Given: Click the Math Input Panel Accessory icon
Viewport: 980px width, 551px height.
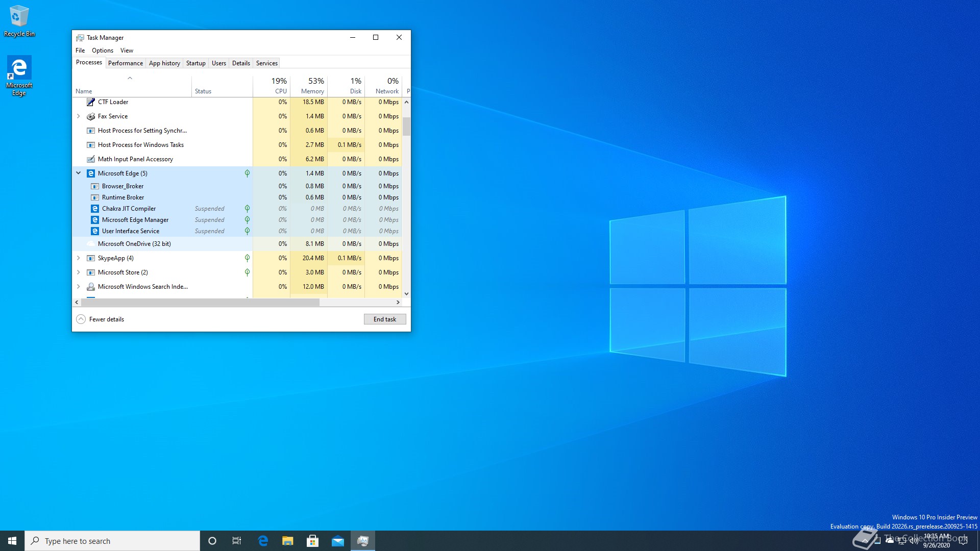Looking at the screenshot, I should [x=91, y=159].
